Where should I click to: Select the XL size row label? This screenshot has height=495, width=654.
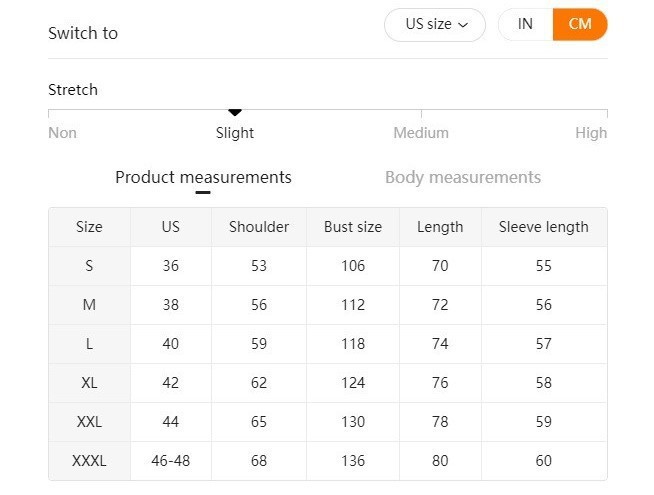[x=89, y=383]
